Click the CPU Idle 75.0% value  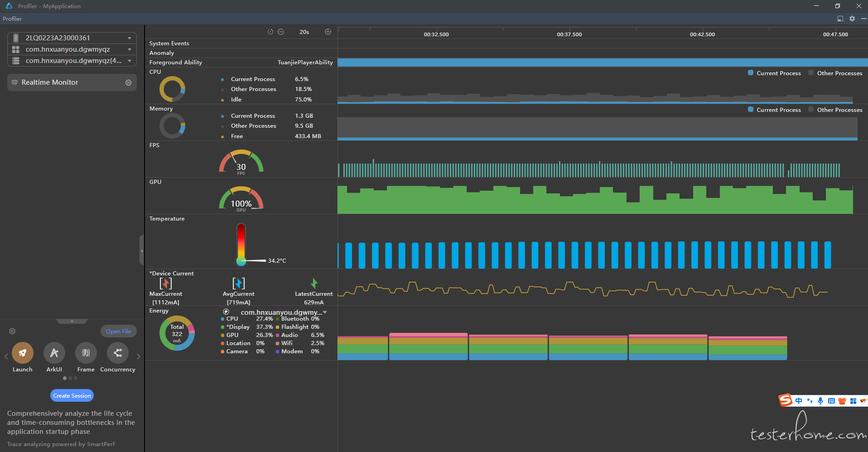(x=304, y=99)
